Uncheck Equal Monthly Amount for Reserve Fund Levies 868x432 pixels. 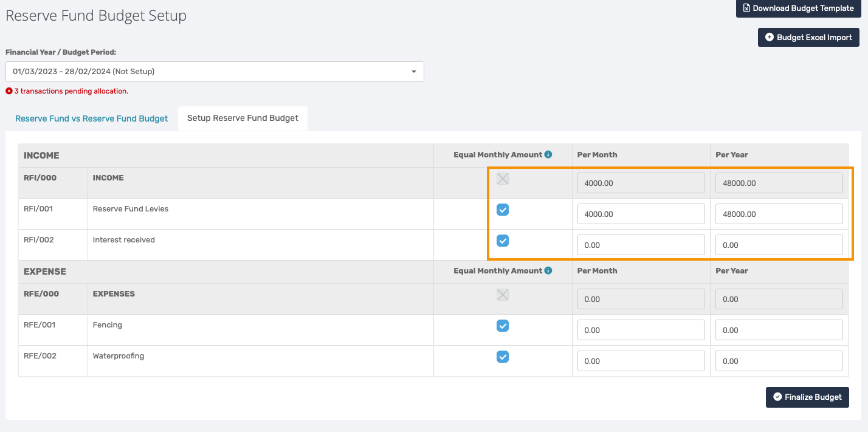[503, 210]
